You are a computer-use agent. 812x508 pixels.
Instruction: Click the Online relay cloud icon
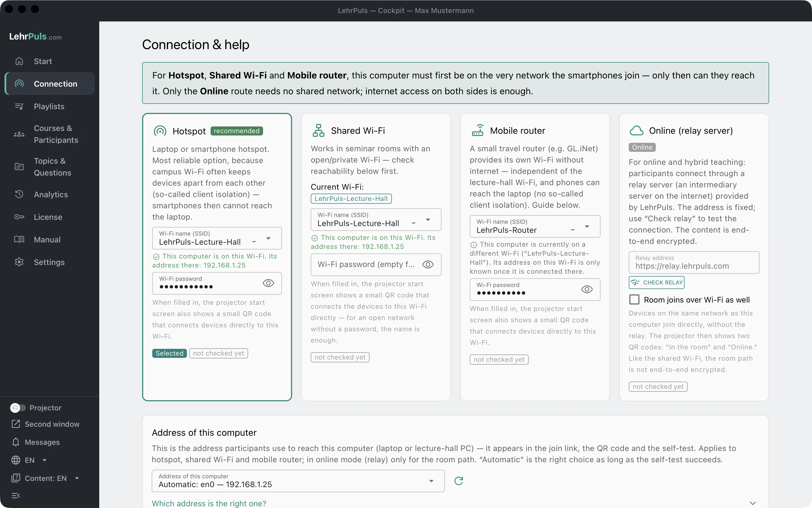coord(636,130)
